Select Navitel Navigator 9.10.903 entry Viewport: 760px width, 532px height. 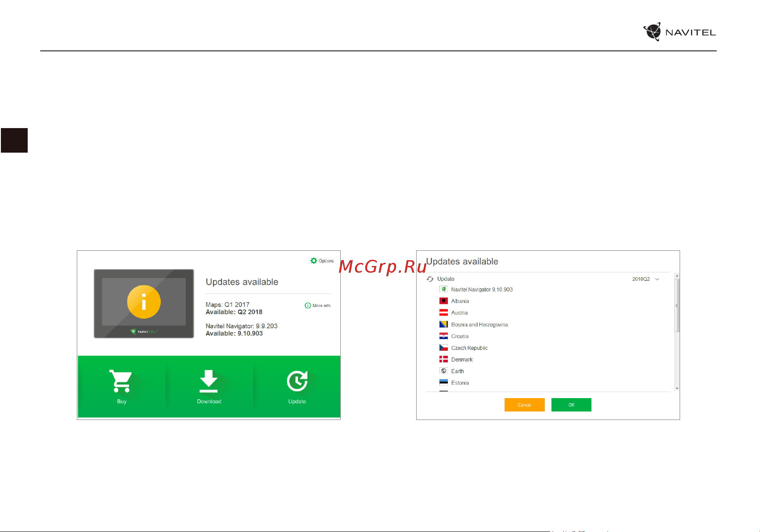pyautogui.click(x=482, y=290)
